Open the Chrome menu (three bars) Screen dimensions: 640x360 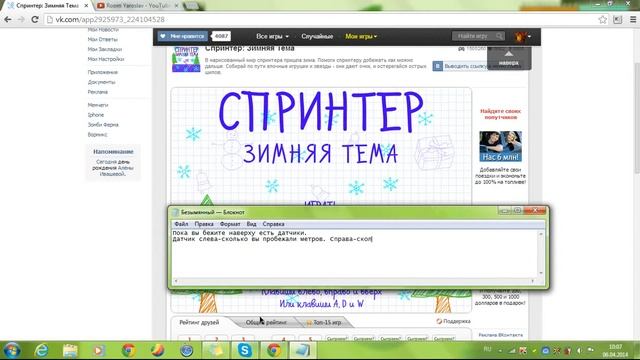click(x=633, y=19)
